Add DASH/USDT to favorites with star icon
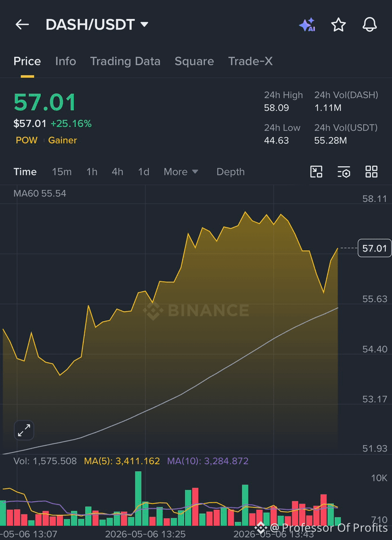This screenshot has height=540, width=392. 339,25
